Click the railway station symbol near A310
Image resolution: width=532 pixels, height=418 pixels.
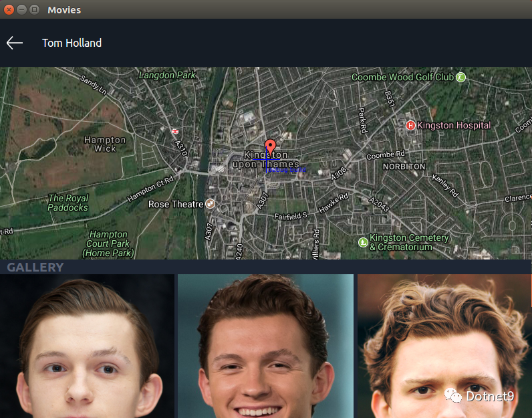175,131
